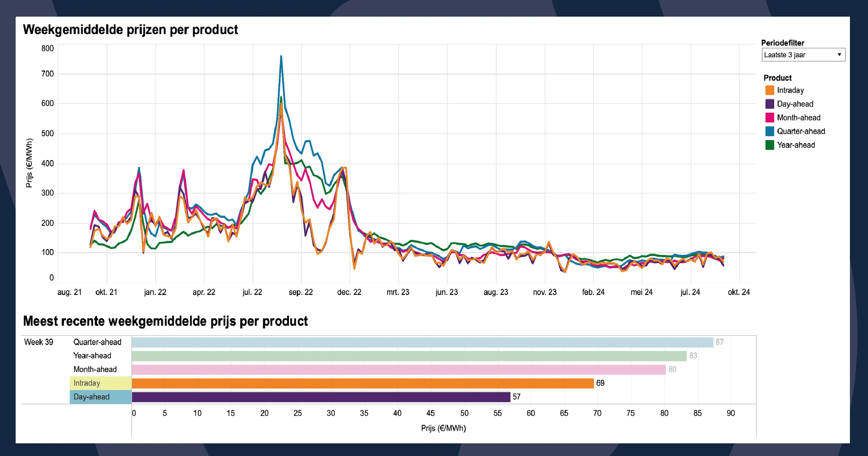The height and width of the screenshot is (456, 868).
Task: Click the purple Day-ahead bar valued 57
Action: 321,397
